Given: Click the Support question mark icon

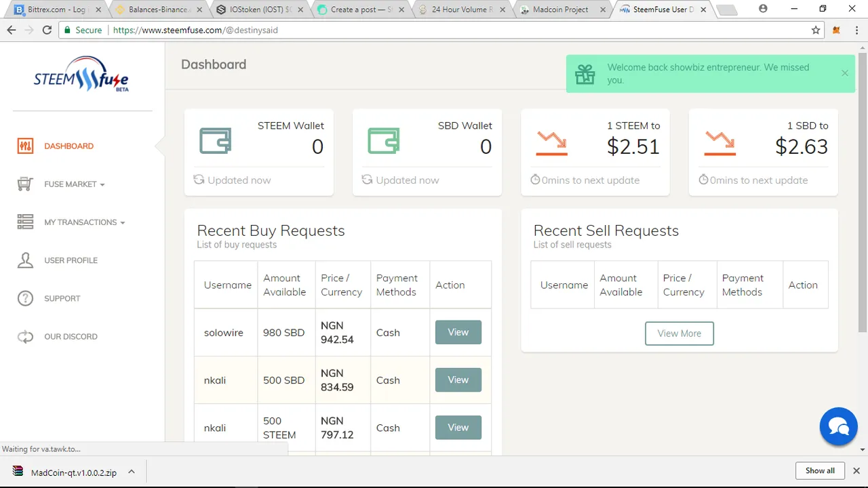Looking at the screenshot, I should (x=25, y=298).
